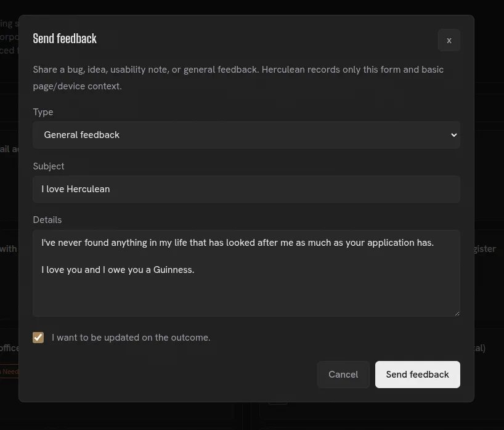
Task: Click the Cancel button
Action: [343, 375]
